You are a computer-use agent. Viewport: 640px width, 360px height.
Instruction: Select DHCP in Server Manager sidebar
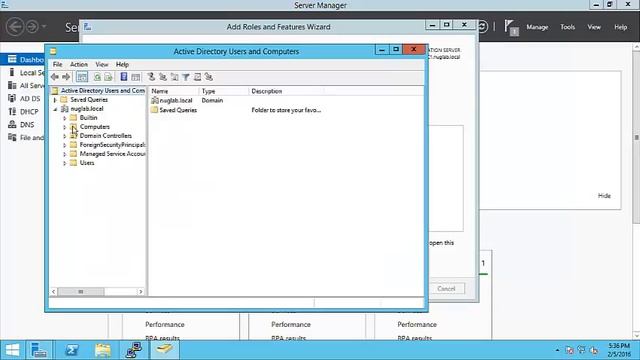23,111
